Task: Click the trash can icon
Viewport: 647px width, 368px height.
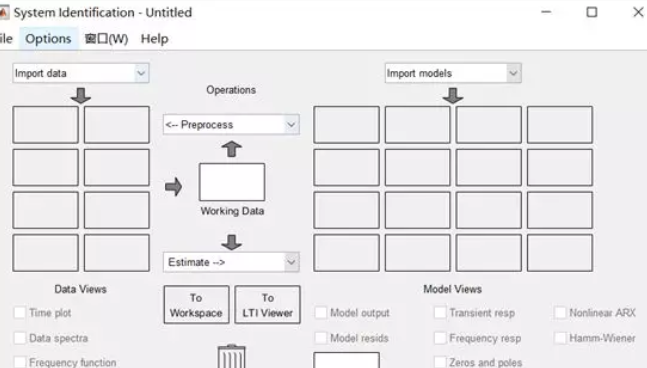Action: point(231,356)
